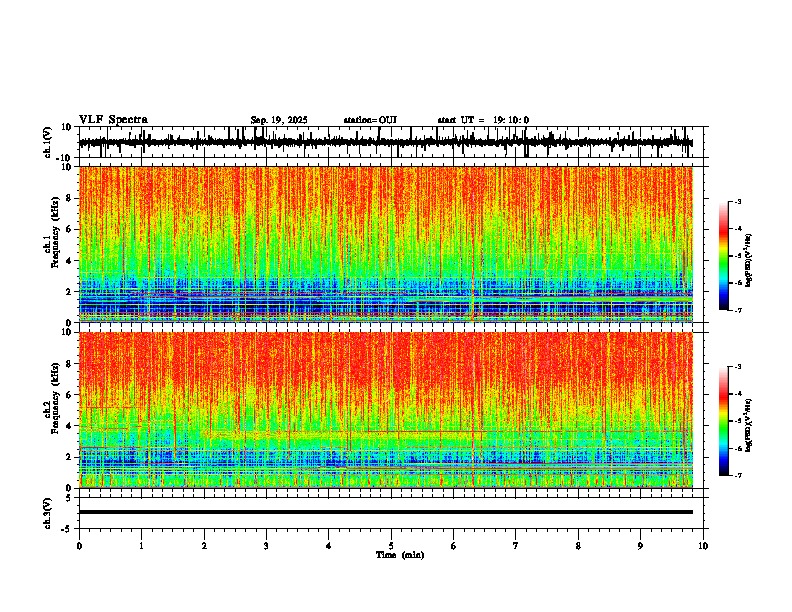The width and height of the screenshot is (792, 612).
Task: Click the "-3" tick on ch.2 colorbar
Action: coord(738,367)
